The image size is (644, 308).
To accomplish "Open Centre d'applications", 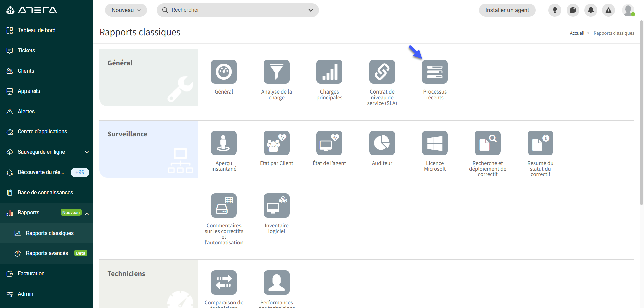I will click(x=47, y=132).
